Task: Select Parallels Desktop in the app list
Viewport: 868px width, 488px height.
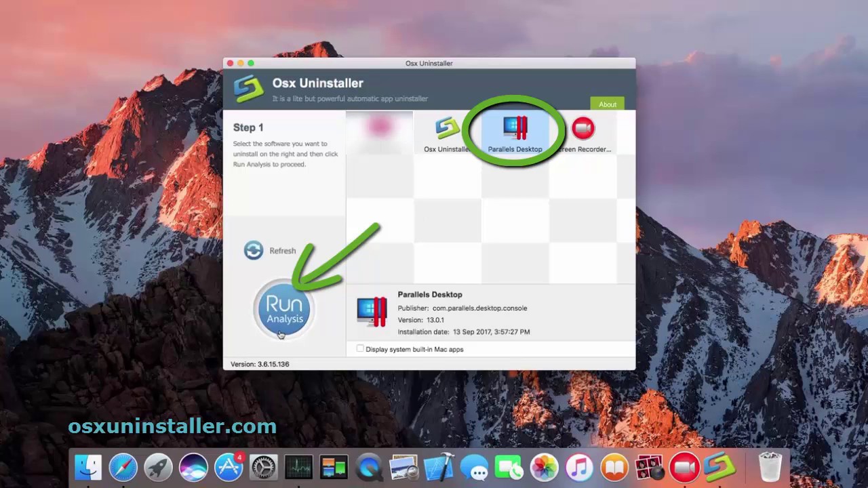Action: [x=515, y=133]
